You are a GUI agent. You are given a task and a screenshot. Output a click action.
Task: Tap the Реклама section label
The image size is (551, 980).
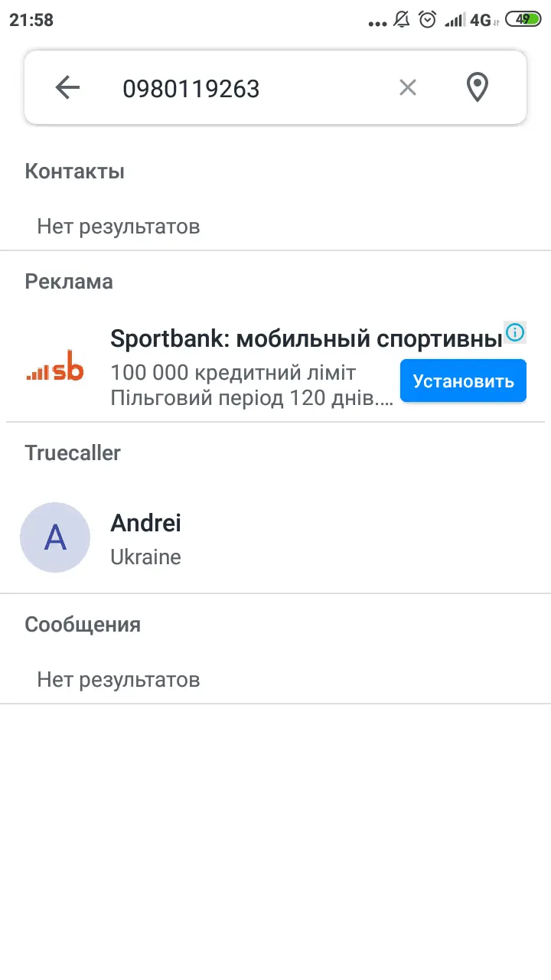(69, 282)
